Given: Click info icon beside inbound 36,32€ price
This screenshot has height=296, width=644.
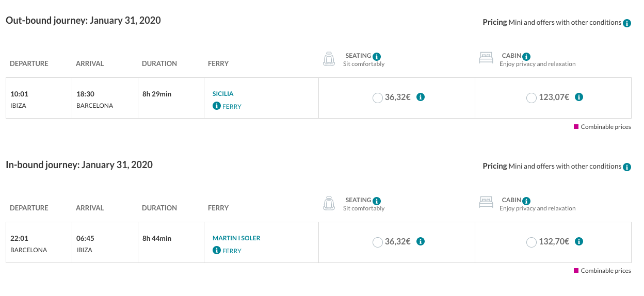Looking at the screenshot, I should [x=421, y=241].
